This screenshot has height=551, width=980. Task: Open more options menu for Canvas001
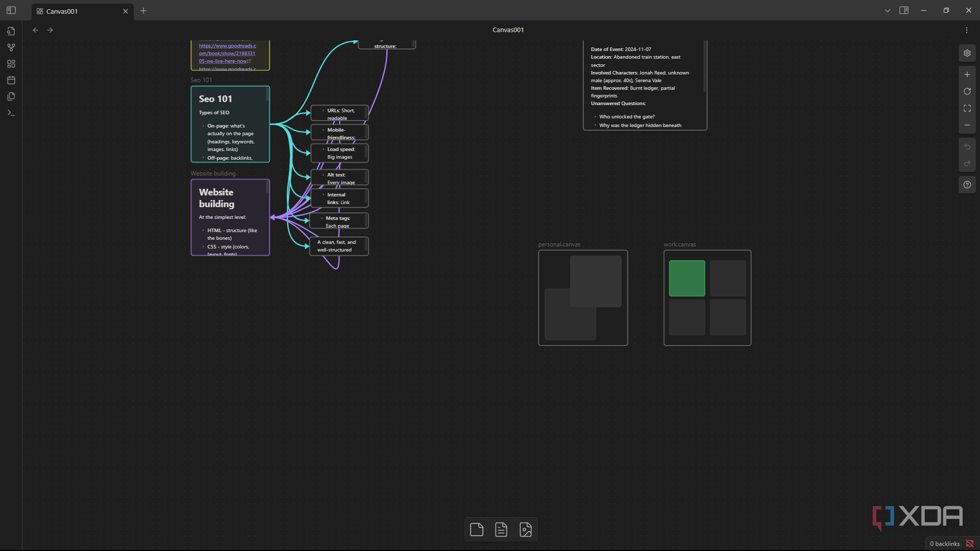point(966,30)
